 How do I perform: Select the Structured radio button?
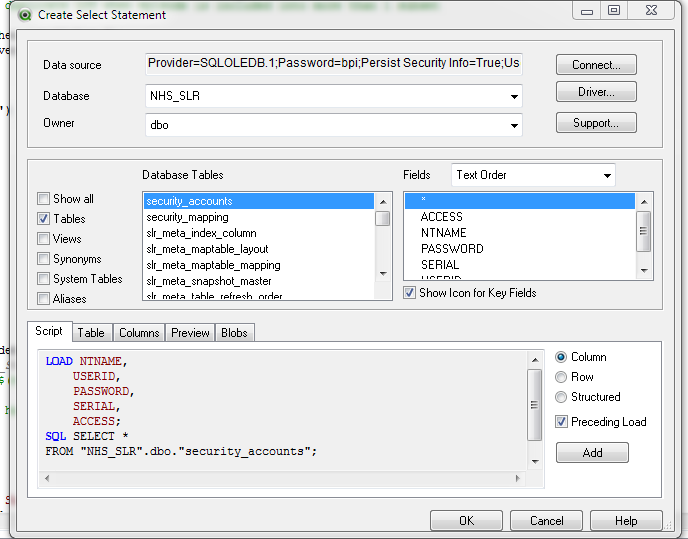pos(561,397)
